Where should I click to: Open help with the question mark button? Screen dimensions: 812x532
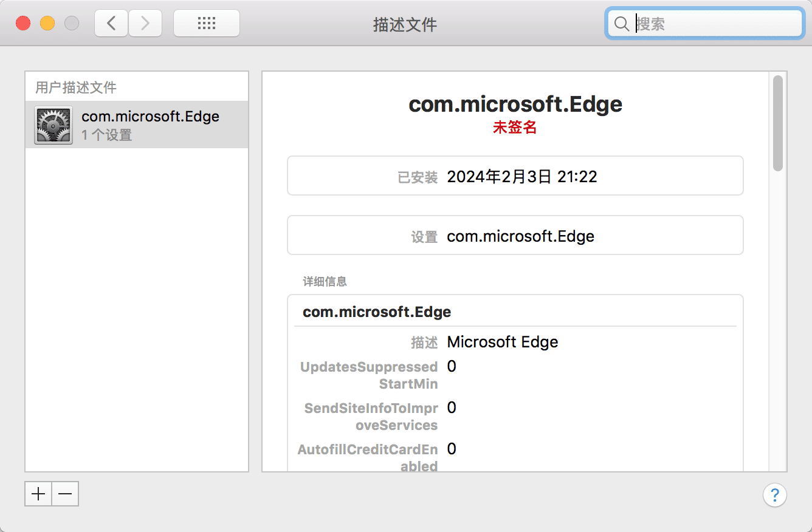point(774,494)
